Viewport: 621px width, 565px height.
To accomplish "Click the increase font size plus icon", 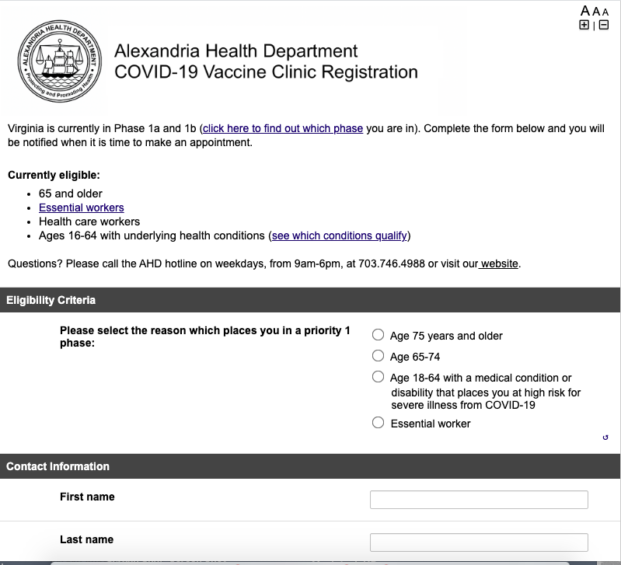I will 585,24.
